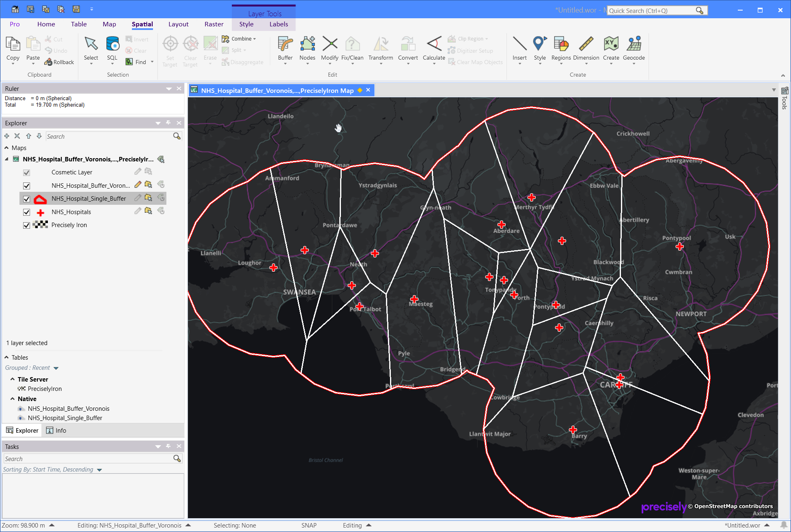Click red polygon style swatch of NHS_Hospital_Single_Buffer
The height and width of the screenshot is (532, 791).
tap(40, 199)
